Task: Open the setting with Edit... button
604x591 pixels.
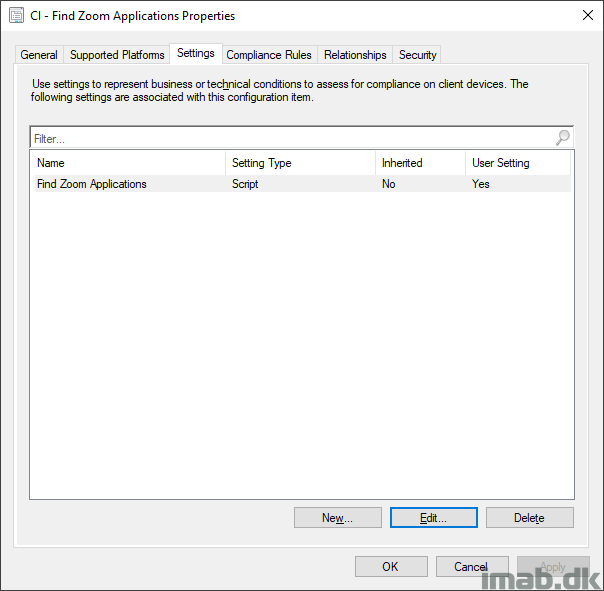Action: [434, 517]
